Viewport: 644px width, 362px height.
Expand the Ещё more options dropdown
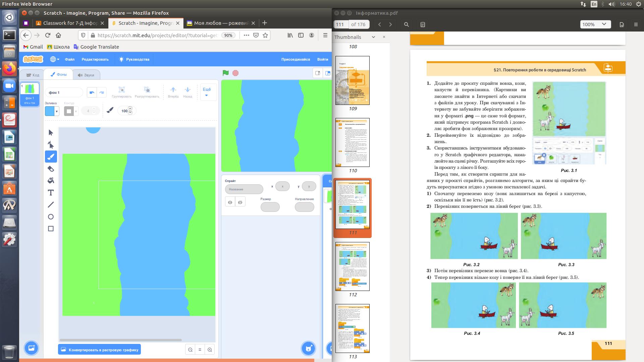tap(207, 92)
